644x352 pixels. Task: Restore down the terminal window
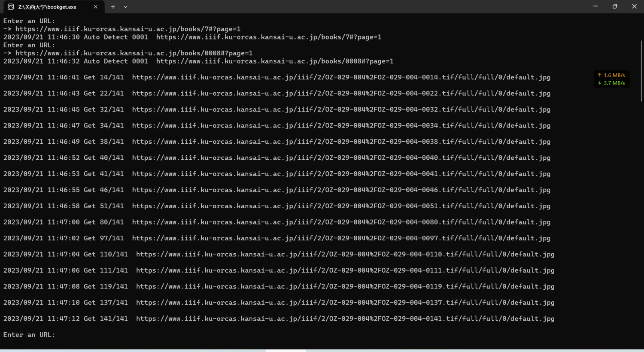(615, 6)
